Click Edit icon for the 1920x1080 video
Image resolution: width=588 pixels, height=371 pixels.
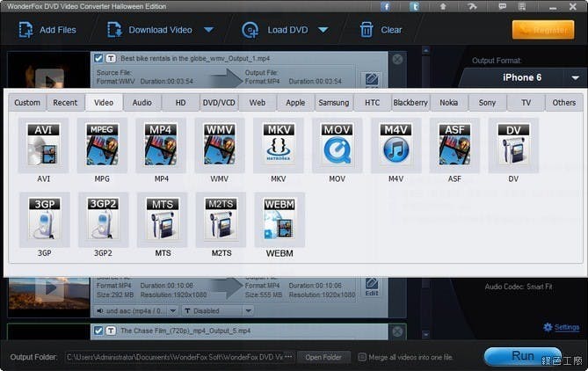(372, 287)
